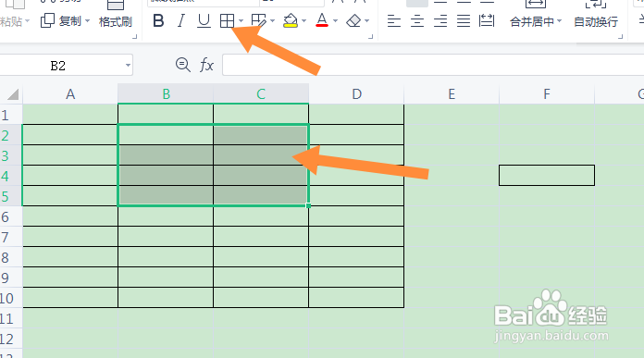
Task: Open the 复制 dropdown arrow
Action: [88, 21]
